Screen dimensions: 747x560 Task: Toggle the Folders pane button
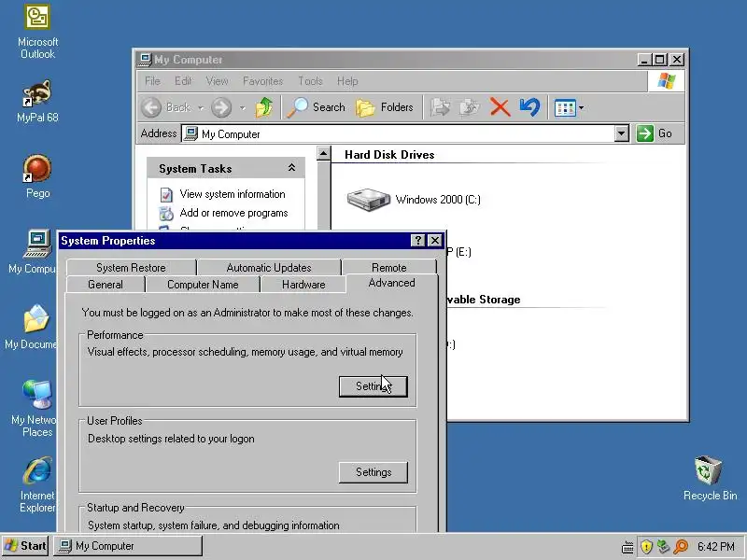tap(385, 107)
